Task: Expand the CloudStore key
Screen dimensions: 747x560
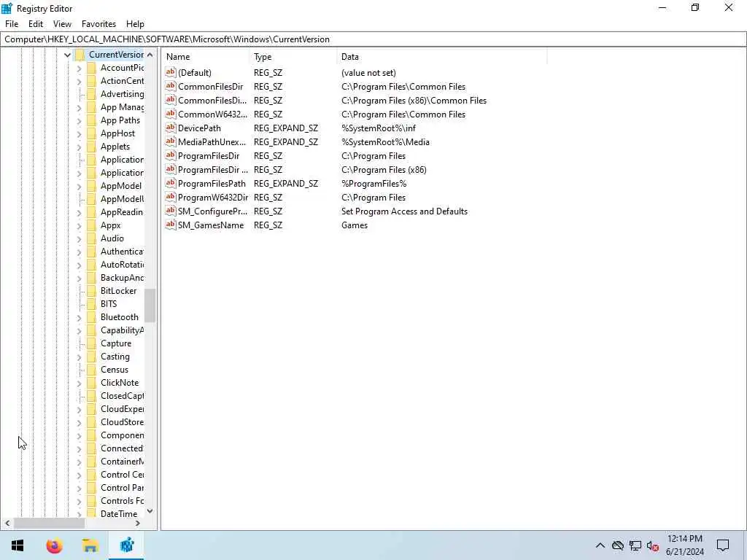Action: tap(79, 423)
